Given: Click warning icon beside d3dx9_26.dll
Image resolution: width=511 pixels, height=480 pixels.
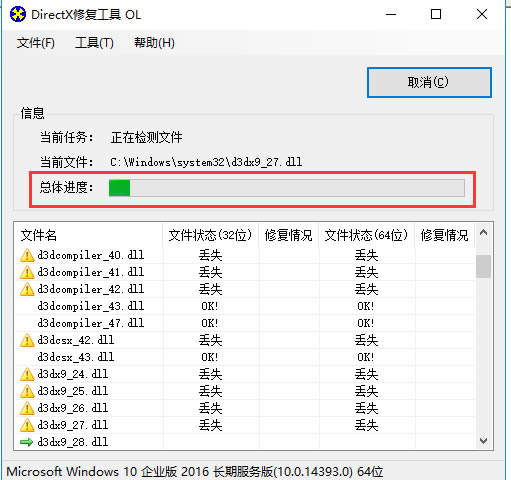Looking at the screenshot, I should (x=27, y=408).
